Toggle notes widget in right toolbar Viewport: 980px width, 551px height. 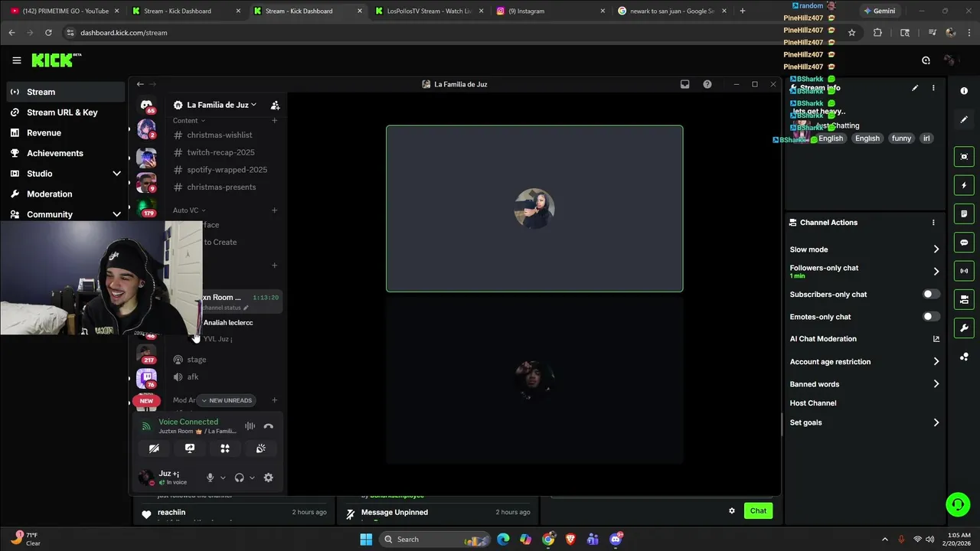point(964,214)
